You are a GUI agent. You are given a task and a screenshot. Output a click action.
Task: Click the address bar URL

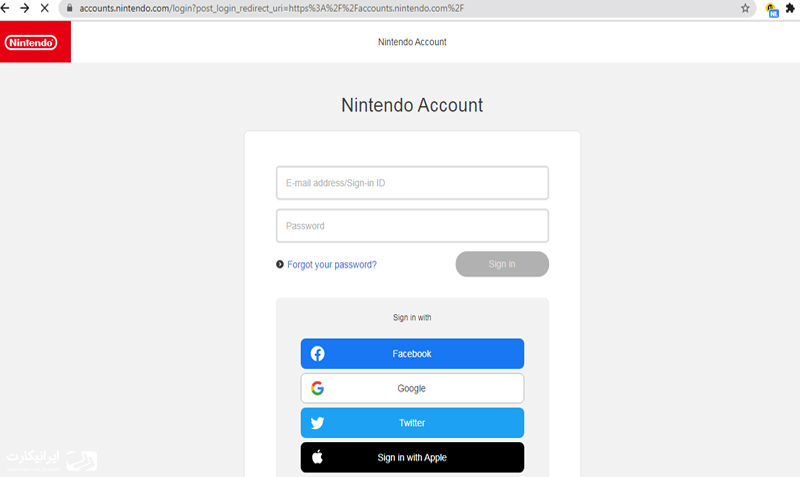(271, 8)
